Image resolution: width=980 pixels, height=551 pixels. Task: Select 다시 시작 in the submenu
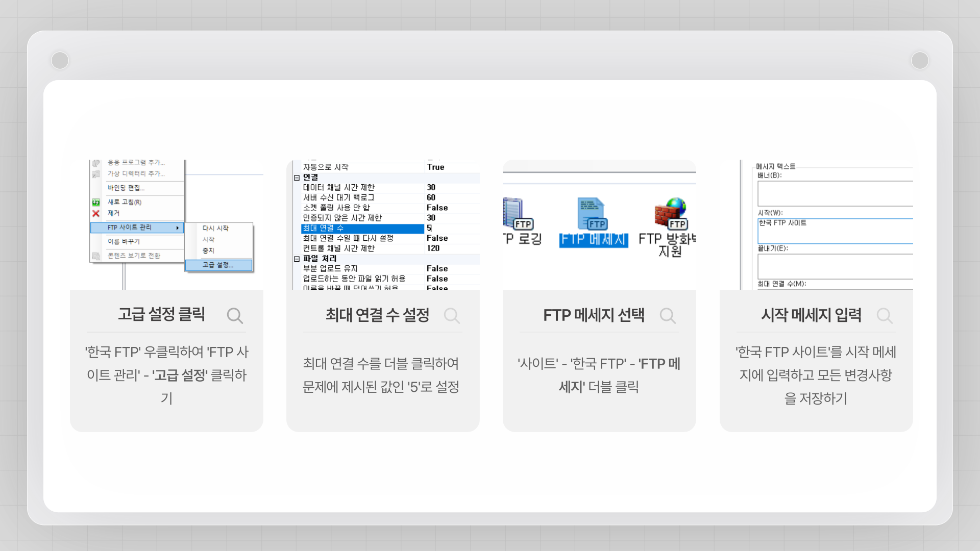click(215, 228)
